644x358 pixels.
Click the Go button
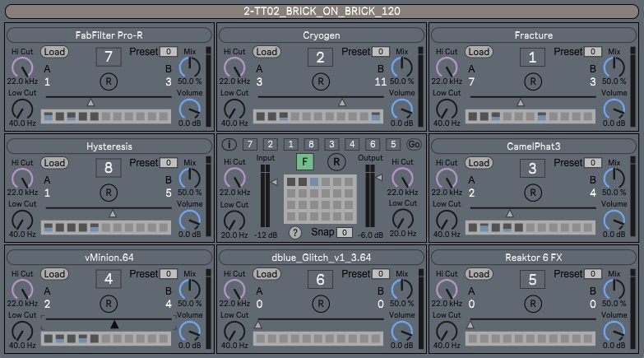click(x=413, y=144)
